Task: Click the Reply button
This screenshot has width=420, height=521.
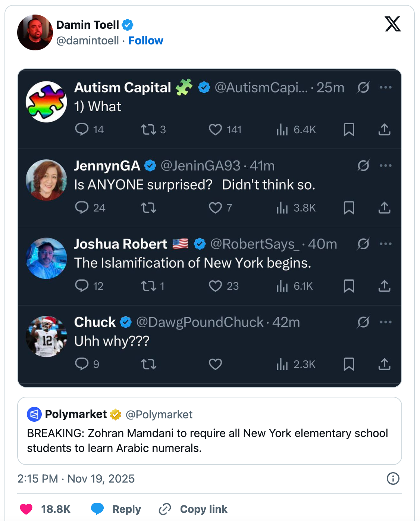Action: (116, 509)
